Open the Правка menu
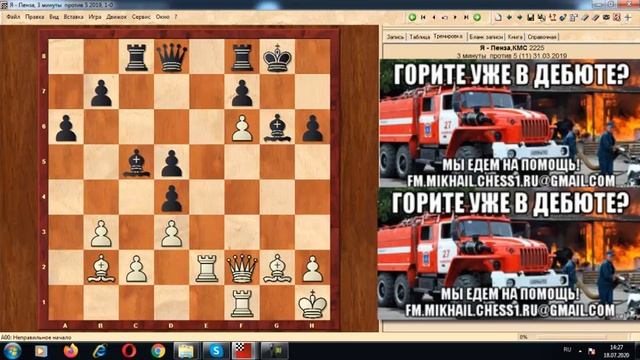The width and height of the screenshot is (640, 360). 34,17
